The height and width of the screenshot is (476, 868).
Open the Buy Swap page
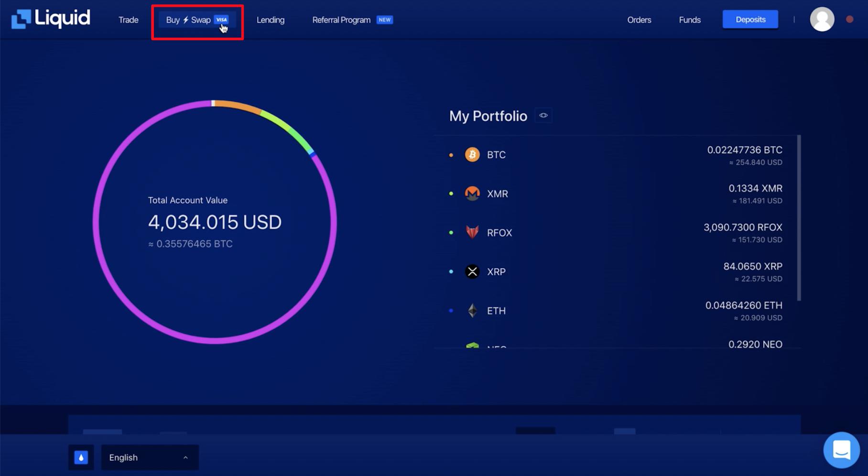pyautogui.click(x=197, y=20)
